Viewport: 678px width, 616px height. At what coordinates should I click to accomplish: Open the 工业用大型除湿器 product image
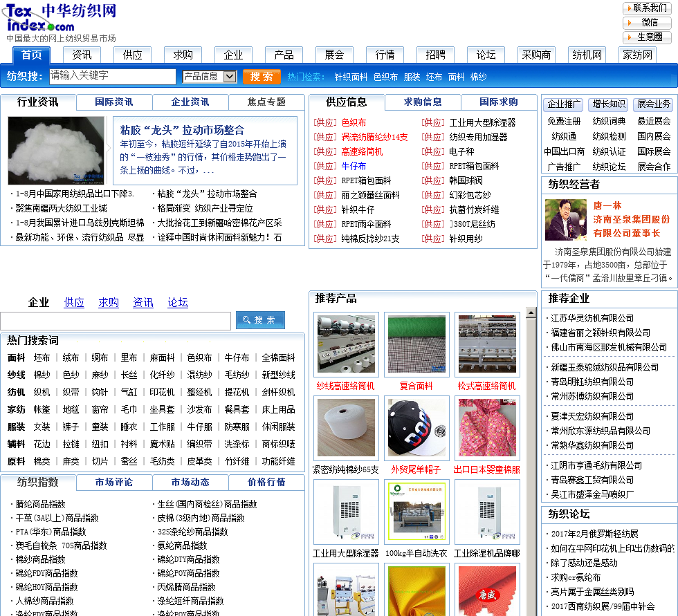click(x=346, y=512)
